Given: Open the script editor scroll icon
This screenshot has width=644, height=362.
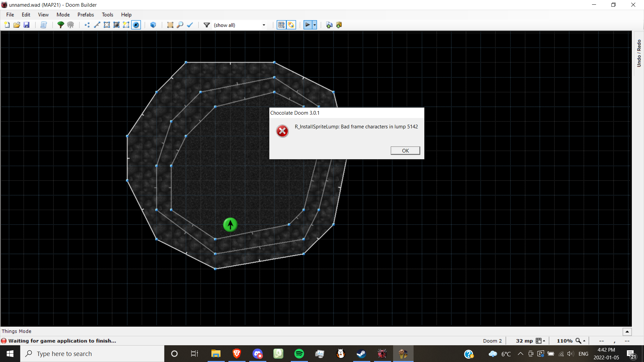Looking at the screenshot, I should coord(44,25).
